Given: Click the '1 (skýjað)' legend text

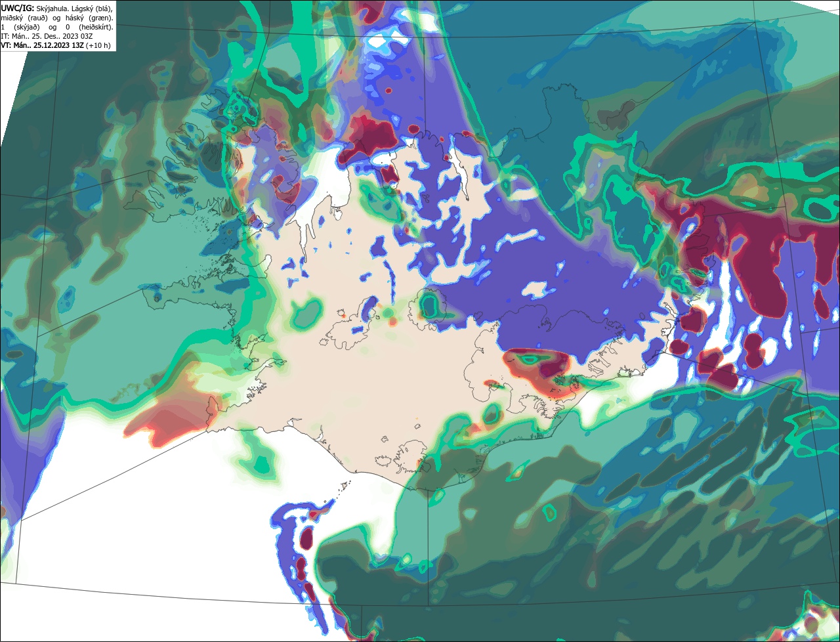Looking at the screenshot, I should tap(20, 28).
